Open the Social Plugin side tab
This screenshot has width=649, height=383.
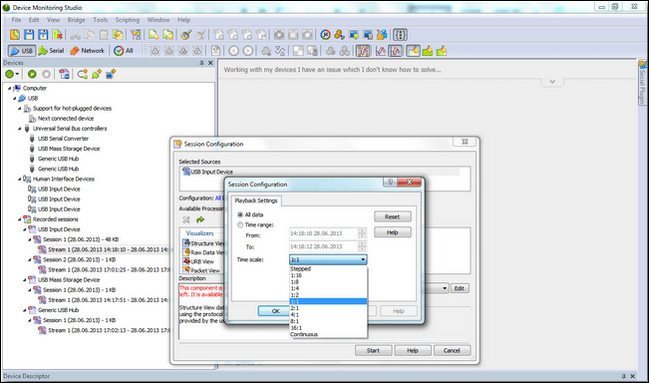pos(642,83)
